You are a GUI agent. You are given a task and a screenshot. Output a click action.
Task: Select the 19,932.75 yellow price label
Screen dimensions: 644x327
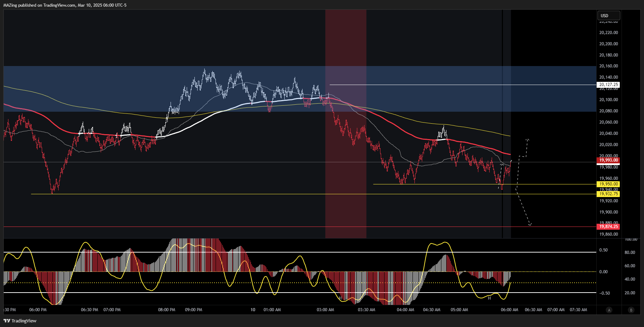point(608,194)
